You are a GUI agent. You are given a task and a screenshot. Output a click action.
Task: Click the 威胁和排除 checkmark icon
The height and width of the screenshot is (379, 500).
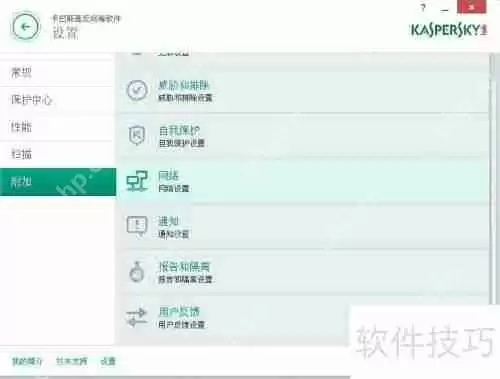click(x=137, y=90)
